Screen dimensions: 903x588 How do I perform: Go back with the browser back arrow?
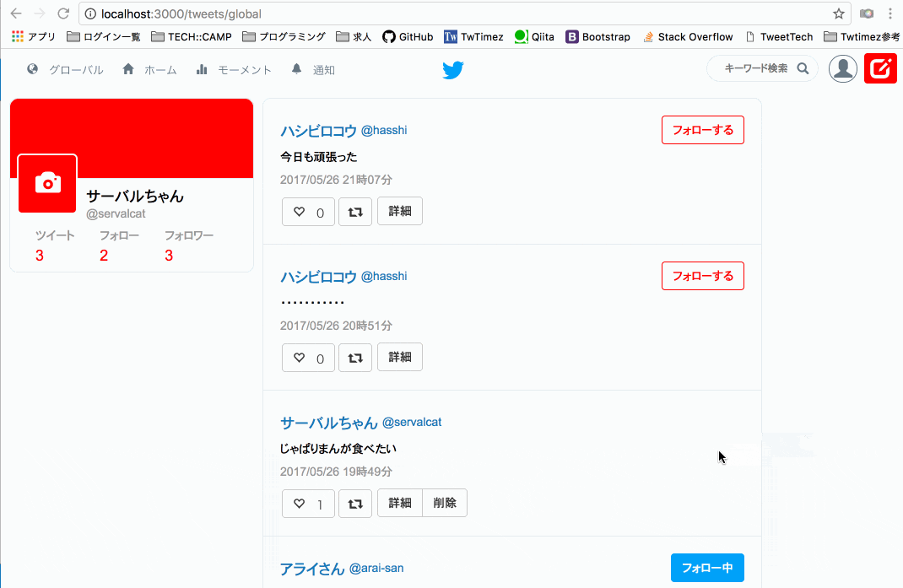click(x=16, y=13)
